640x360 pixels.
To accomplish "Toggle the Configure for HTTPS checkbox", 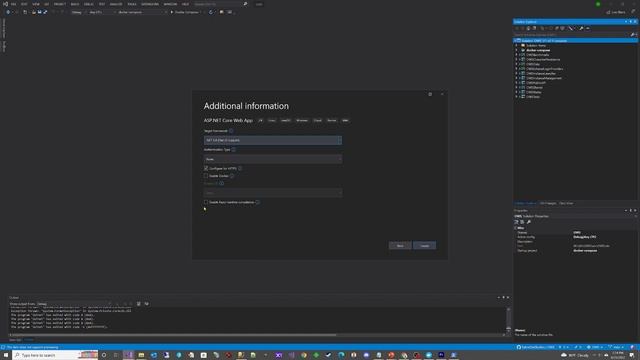I will tap(206, 168).
